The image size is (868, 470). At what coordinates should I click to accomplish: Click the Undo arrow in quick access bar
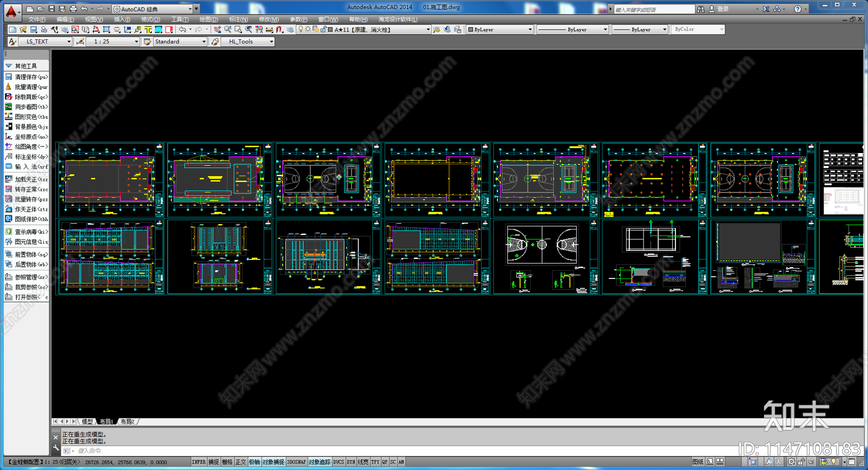tap(84, 9)
